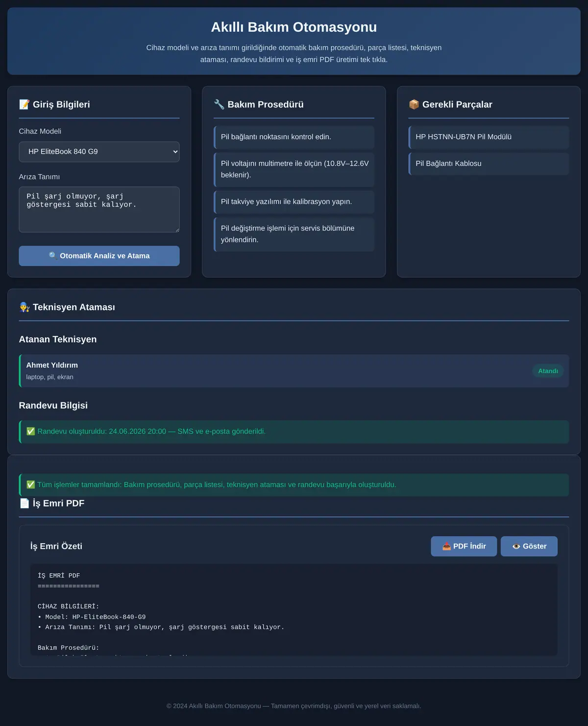This screenshot has width=588, height=726.
Task: Click the package icon beside Gerekli Parçalar
Action: [414, 104]
